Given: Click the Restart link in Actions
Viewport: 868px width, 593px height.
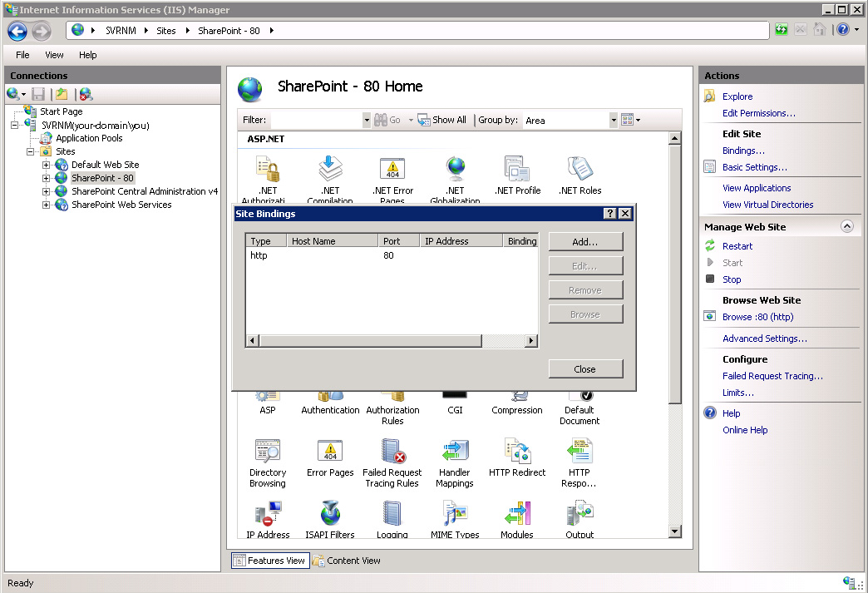Looking at the screenshot, I should click(x=737, y=246).
